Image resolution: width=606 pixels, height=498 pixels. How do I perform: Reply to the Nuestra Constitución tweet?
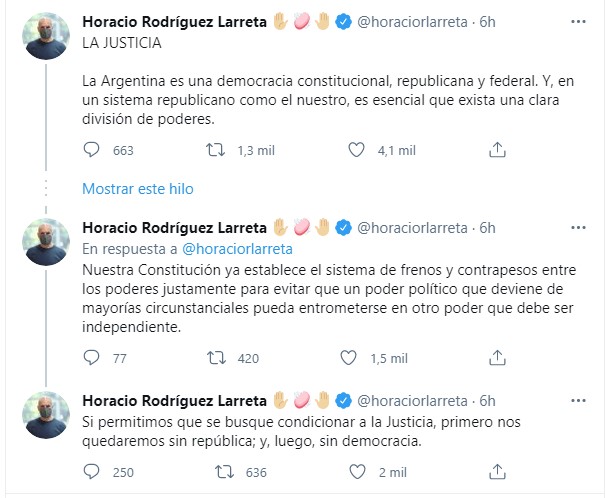pos(92,357)
